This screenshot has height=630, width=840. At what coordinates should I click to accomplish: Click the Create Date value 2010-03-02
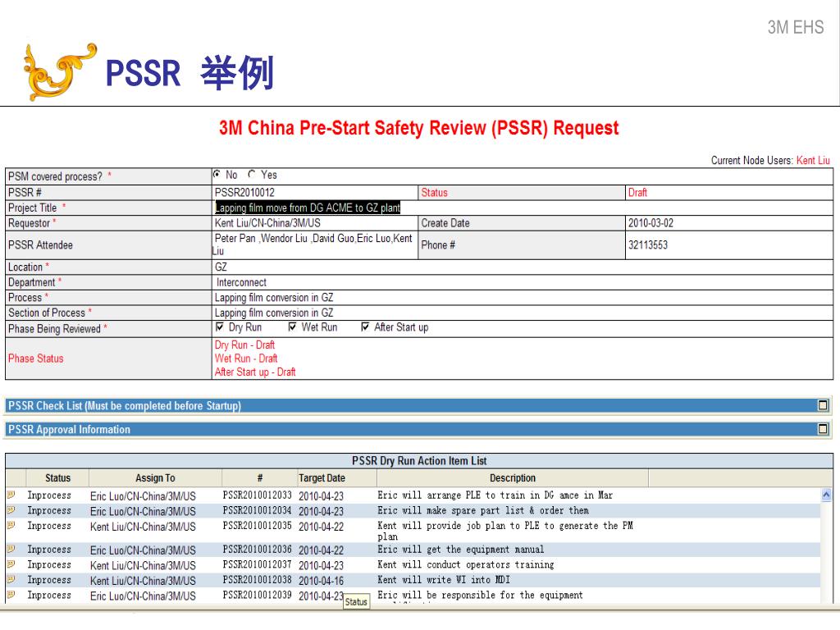click(x=651, y=223)
